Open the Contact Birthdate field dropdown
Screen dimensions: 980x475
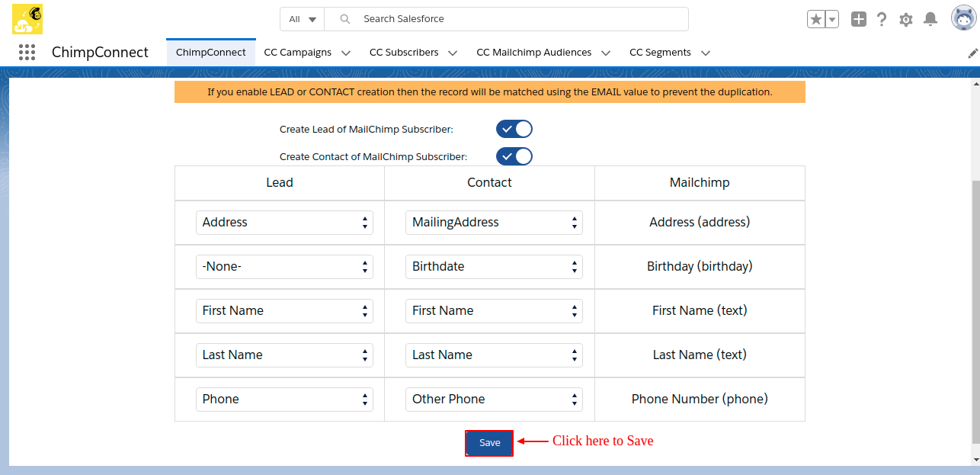(x=494, y=267)
